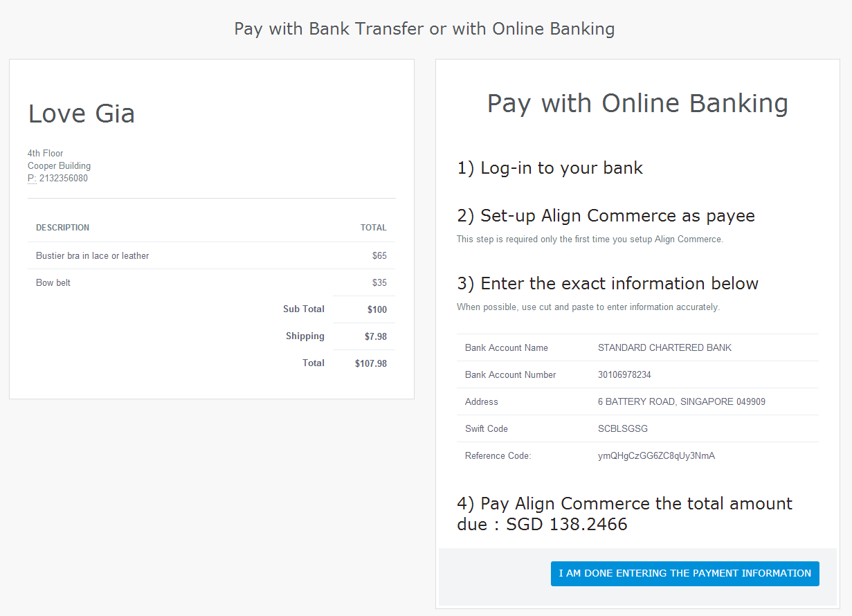Image resolution: width=852 pixels, height=616 pixels.
Task: Click step 1 Log-in to your bank
Action: [x=550, y=168]
